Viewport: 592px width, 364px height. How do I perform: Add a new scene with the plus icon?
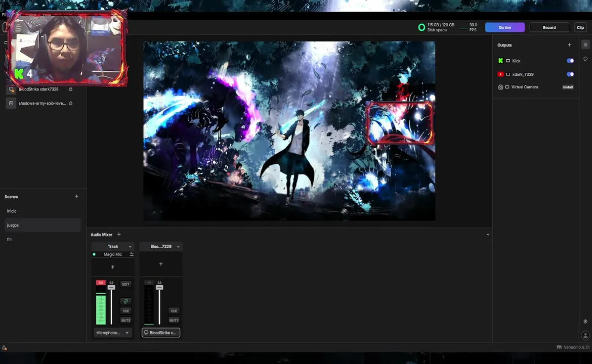76,196
